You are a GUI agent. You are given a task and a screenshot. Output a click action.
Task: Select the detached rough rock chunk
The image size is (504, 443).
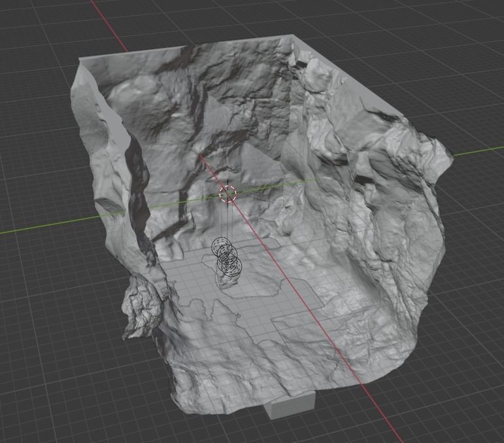(x=141, y=307)
